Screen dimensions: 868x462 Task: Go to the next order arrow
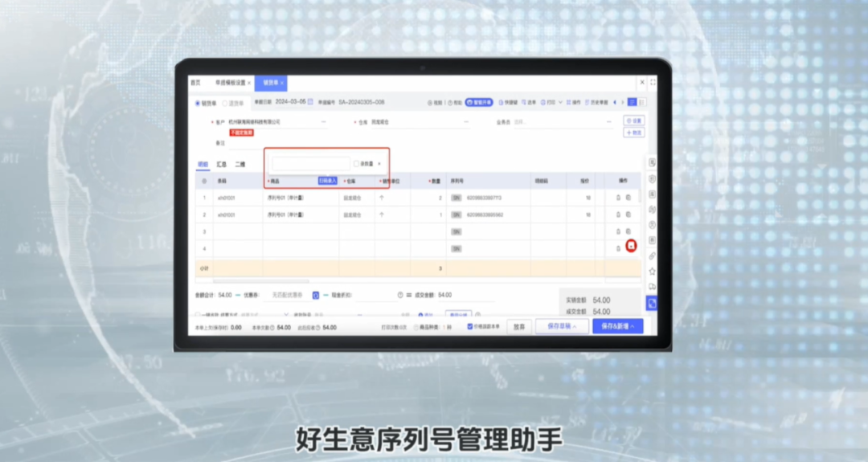point(623,102)
